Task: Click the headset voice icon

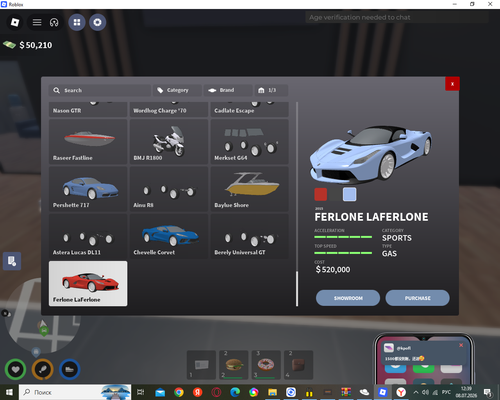Action: (54, 22)
